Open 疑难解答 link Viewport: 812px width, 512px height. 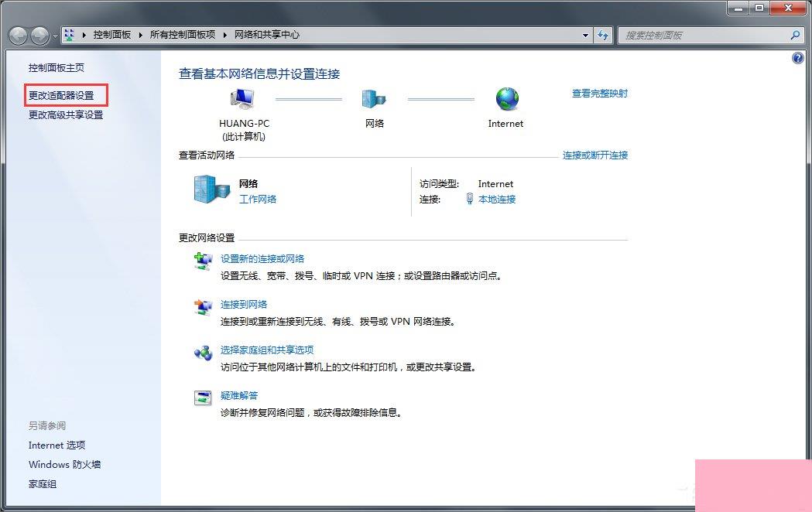click(239, 395)
